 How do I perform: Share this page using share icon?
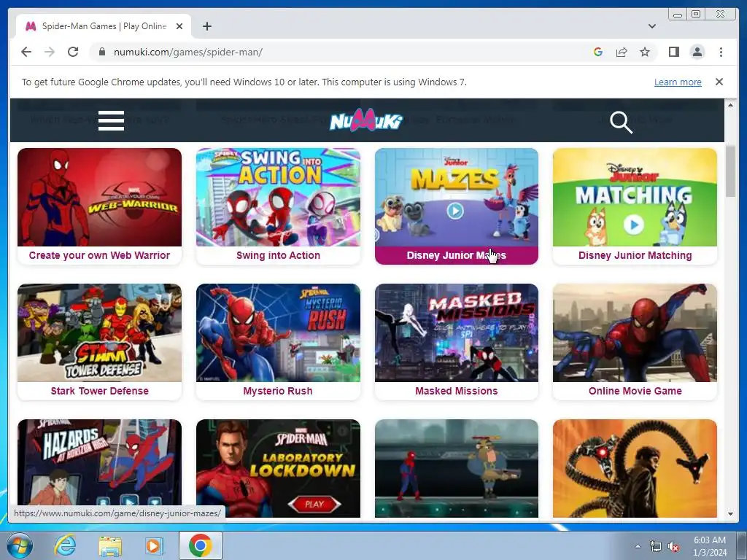tap(622, 52)
